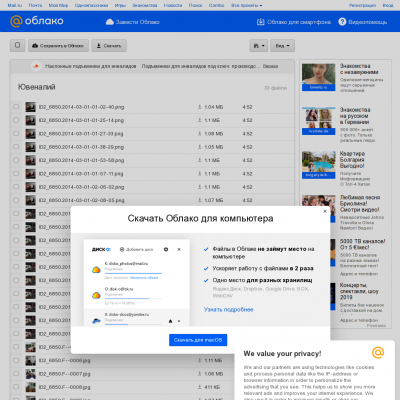Click the Завести Облако link

(138, 22)
